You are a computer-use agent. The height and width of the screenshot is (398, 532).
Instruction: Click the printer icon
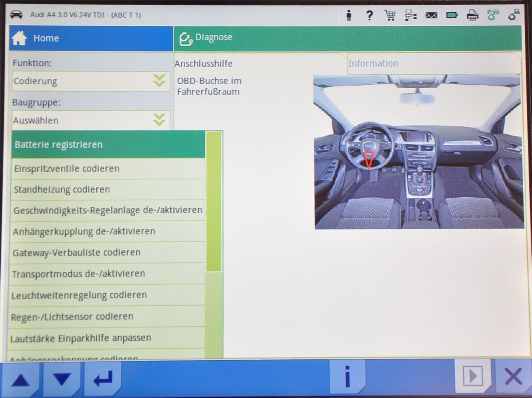pyautogui.click(x=472, y=15)
